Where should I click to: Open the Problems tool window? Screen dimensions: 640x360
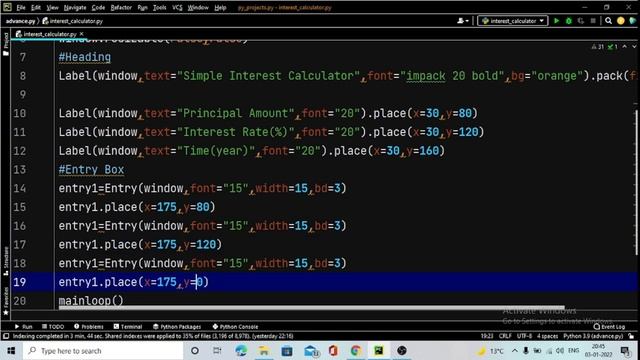[89, 327]
